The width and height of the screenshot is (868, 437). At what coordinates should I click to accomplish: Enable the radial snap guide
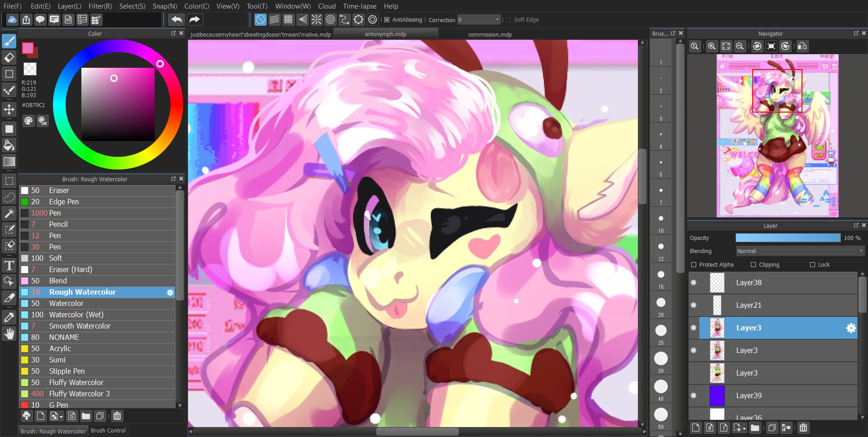pos(316,19)
